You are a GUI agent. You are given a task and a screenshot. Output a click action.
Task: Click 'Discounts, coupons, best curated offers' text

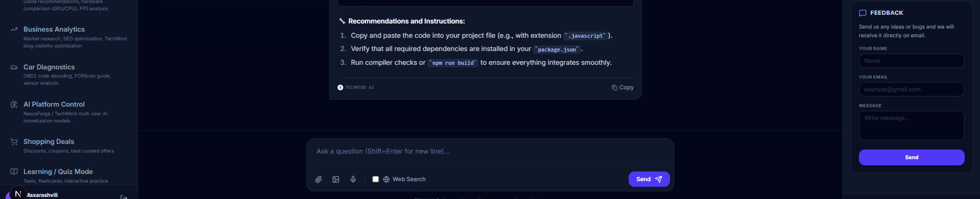click(x=69, y=151)
